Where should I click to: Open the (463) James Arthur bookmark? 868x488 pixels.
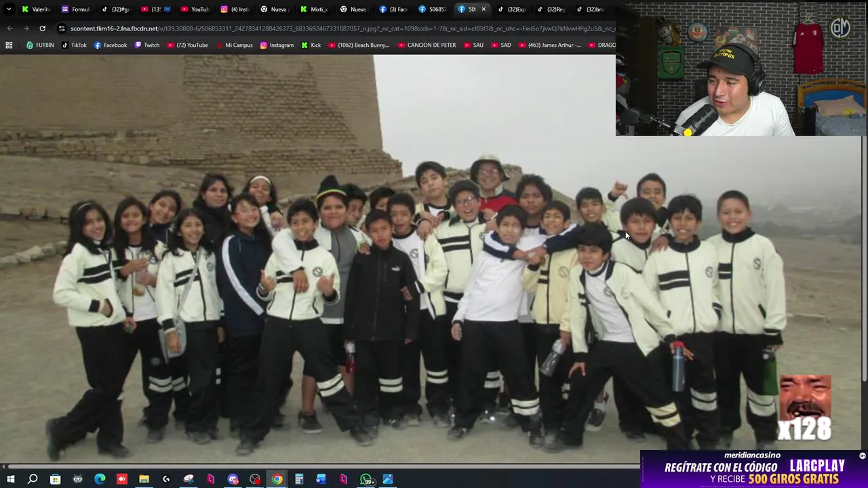[549, 45]
